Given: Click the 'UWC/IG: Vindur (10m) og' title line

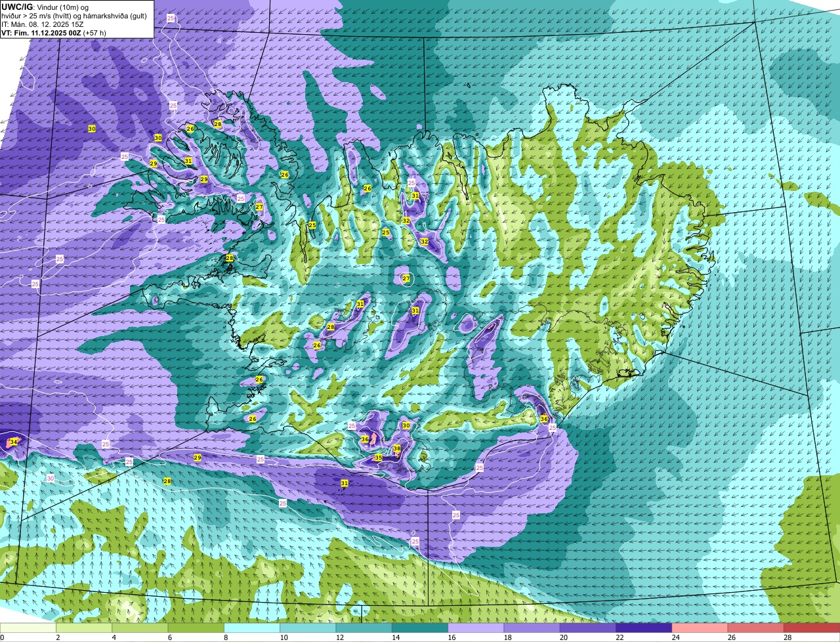Looking at the screenshot, I should (45, 7).
